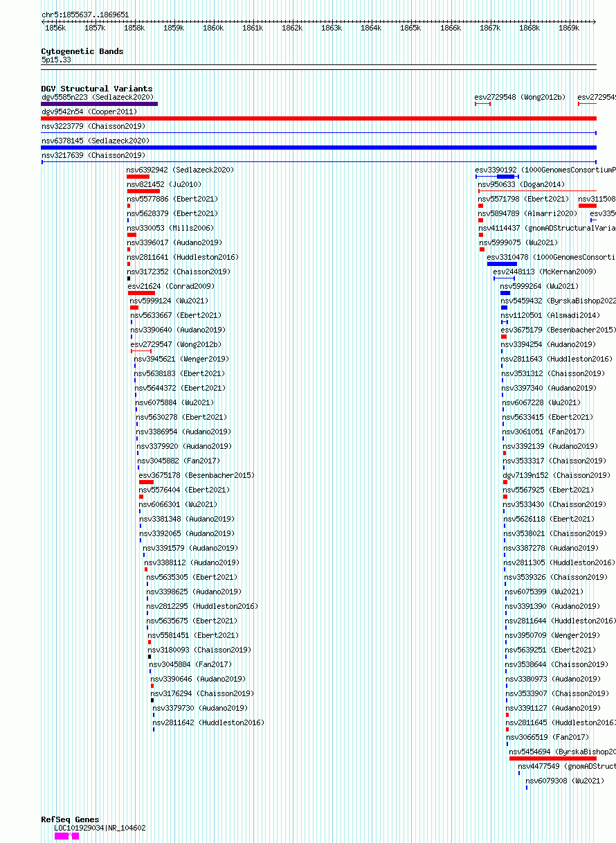Click the 5p15.33 band label
Screen dimensions: 616x843
[56, 60]
